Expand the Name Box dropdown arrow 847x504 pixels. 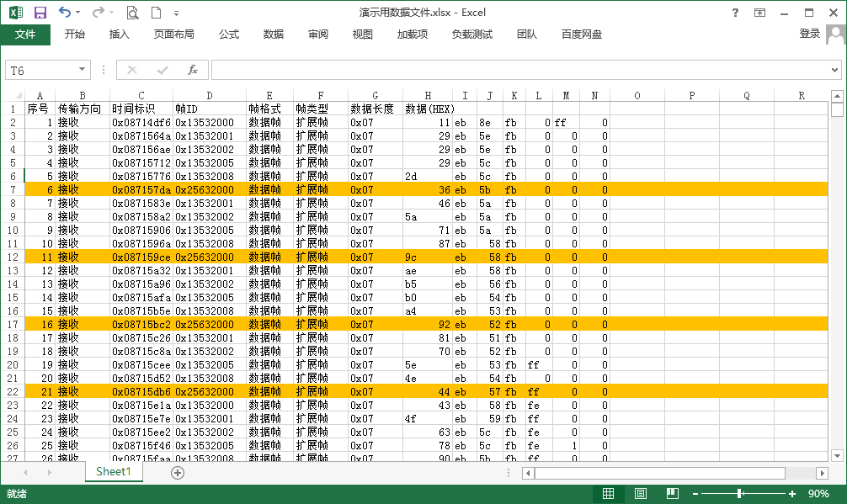point(83,70)
